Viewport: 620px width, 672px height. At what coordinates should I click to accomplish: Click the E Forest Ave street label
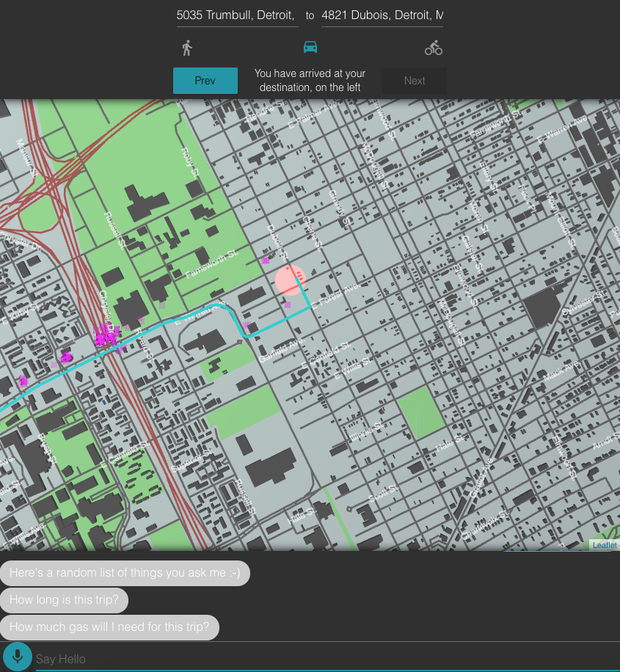(x=335, y=296)
